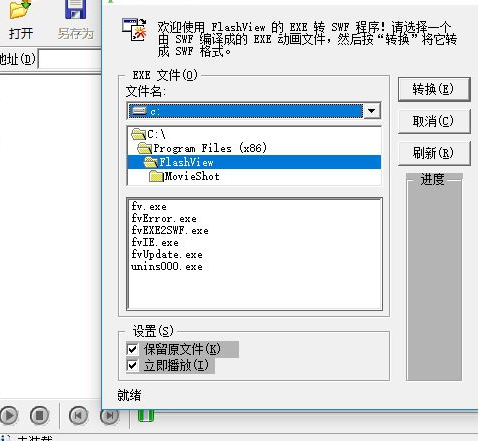Click the 取消(C) cancel button
Image resolution: width=478 pixels, height=441 pixels.
click(x=434, y=121)
